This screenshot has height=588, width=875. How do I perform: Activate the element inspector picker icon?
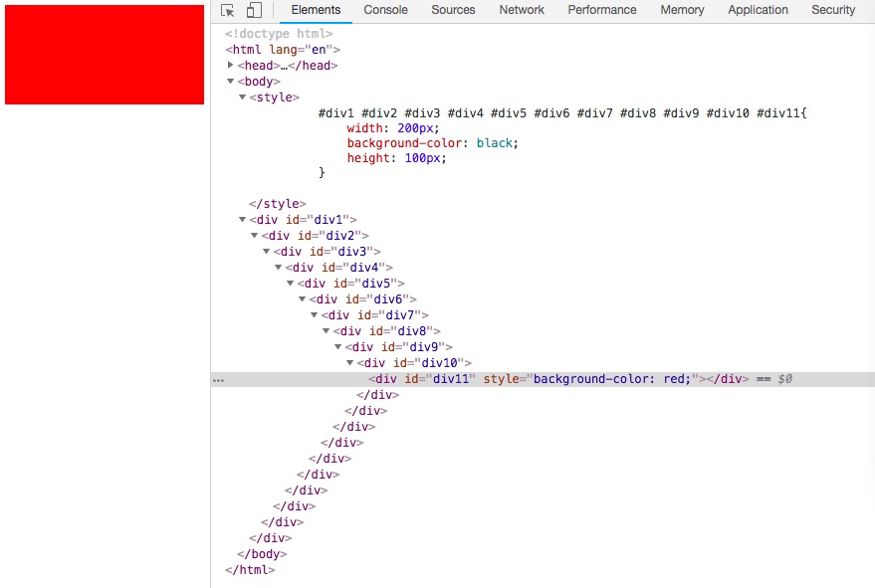click(227, 10)
